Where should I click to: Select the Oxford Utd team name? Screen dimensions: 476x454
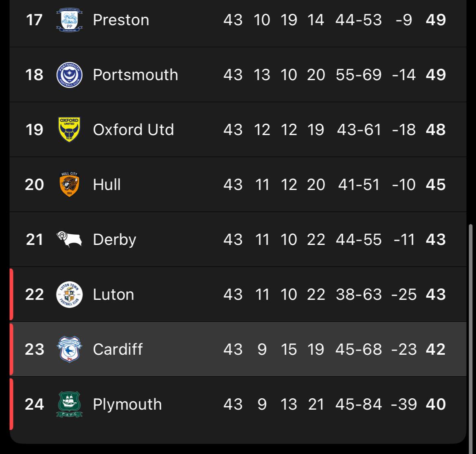click(x=133, y=130)
